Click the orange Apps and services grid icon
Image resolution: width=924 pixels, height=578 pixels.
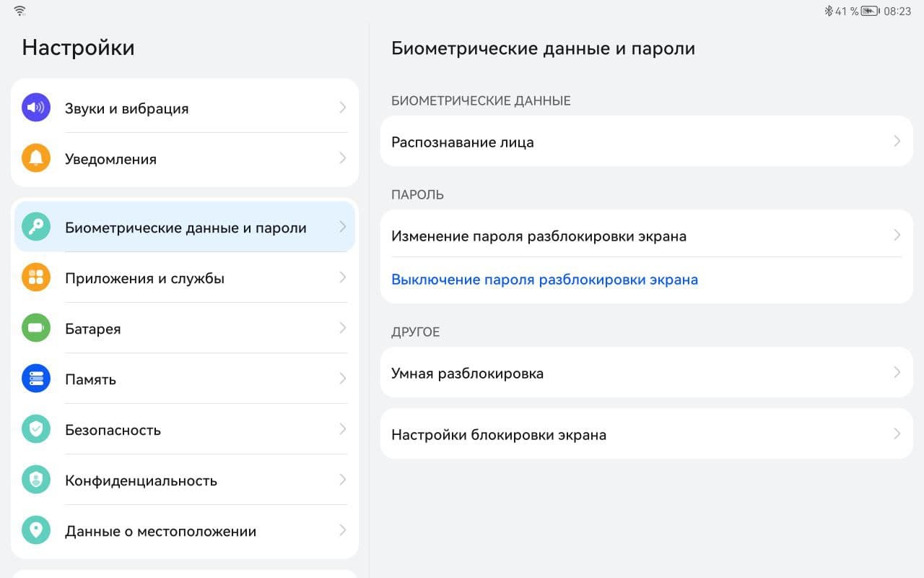(x=36, y=277)
